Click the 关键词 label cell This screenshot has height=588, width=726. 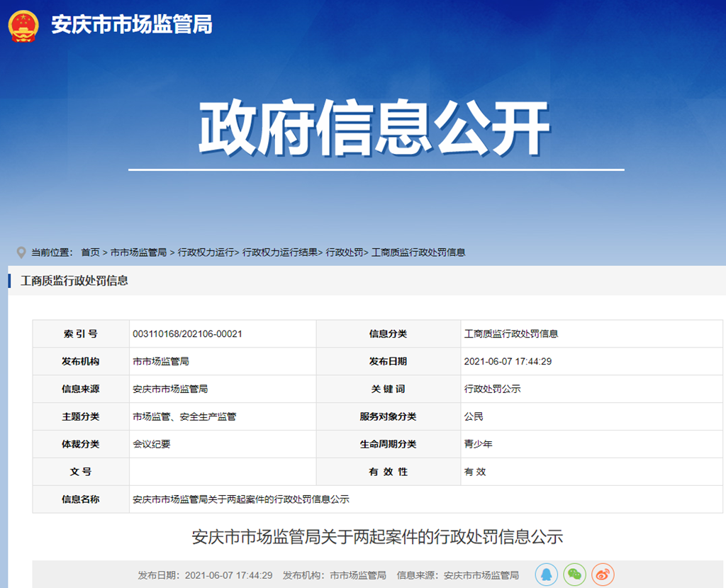(388, 389)
